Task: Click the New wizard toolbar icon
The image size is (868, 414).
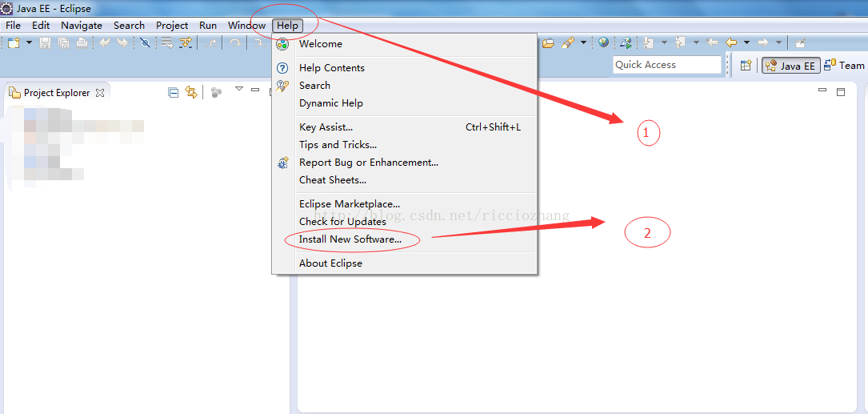Action: (x=14, y=42)
